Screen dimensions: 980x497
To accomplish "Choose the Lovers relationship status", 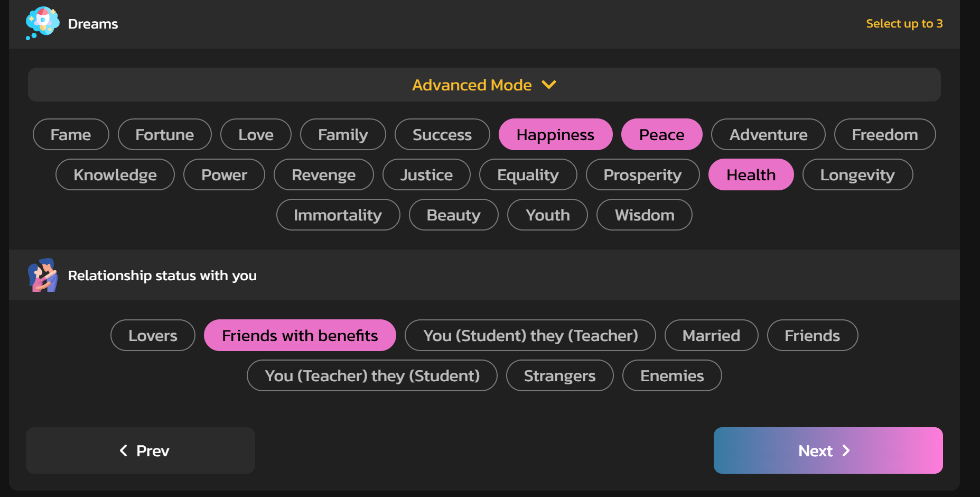I will 153,335.
